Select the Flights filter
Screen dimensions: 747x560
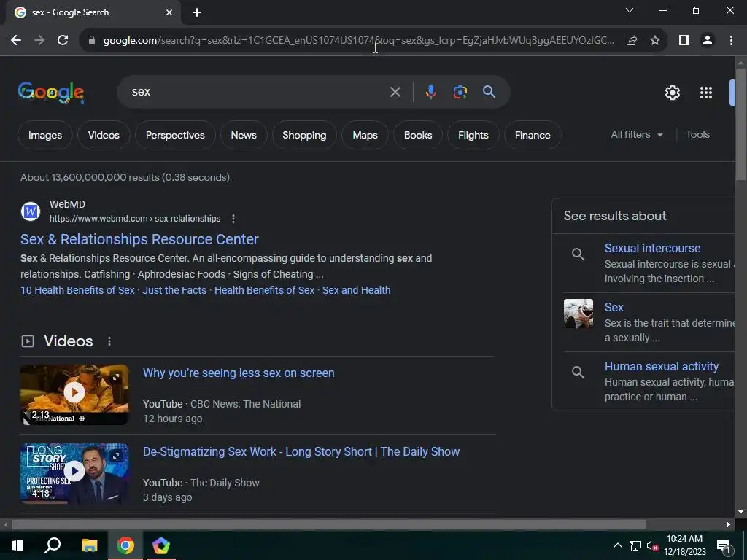pos(473,135)
